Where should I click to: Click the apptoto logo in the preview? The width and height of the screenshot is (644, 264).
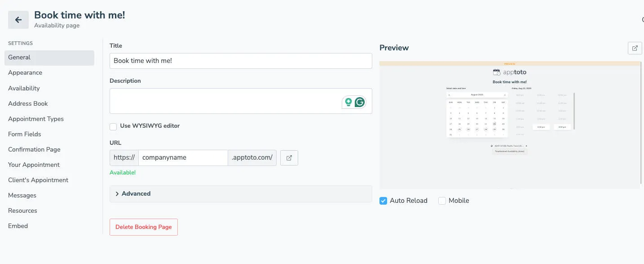510,72
